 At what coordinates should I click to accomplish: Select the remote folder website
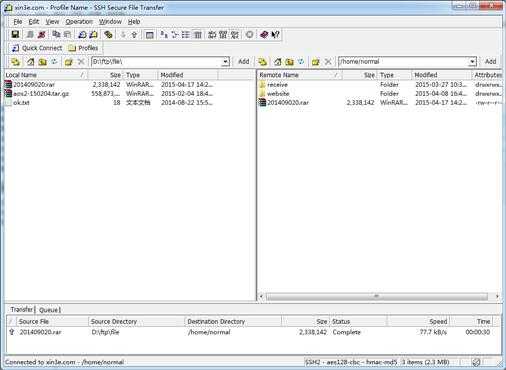point(278,94)
